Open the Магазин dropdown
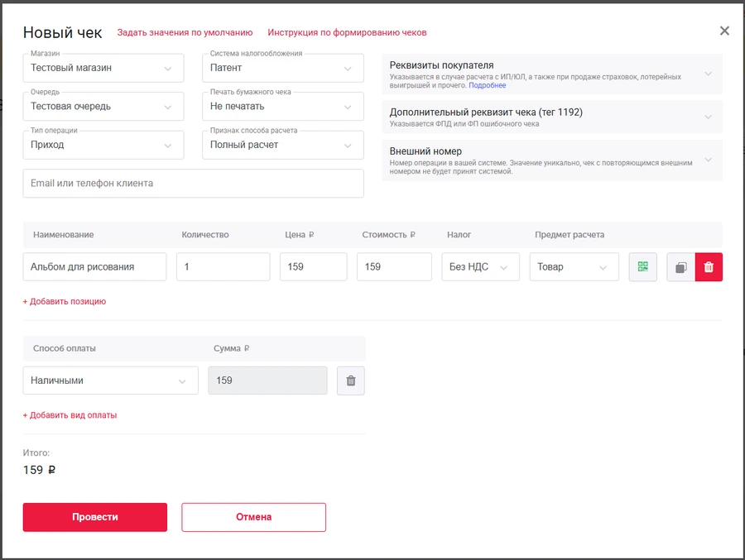745x560 pixels. click(103, 68)
